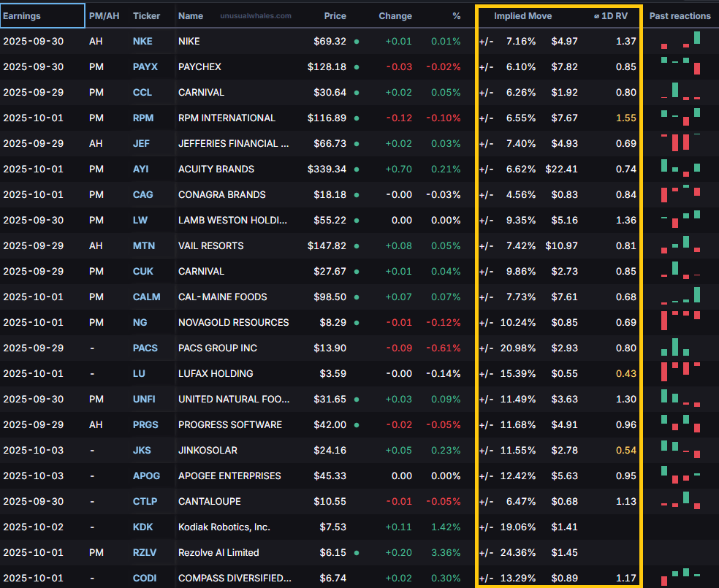
Task: Open the LU ticker link
Action: [x=139, y=374]
